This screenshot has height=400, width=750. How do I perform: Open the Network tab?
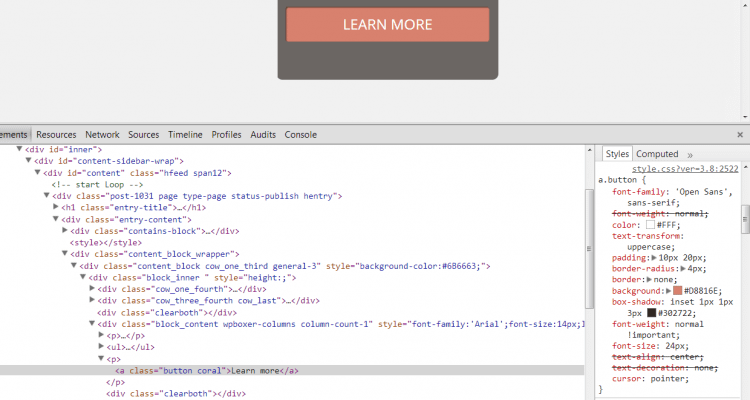click(x=102, y=134)
